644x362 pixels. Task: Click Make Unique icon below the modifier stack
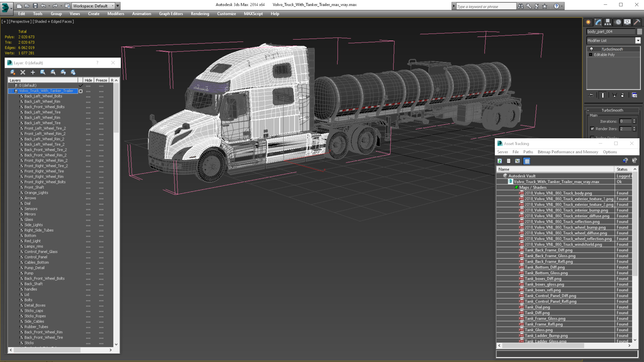tap(614, 95)
